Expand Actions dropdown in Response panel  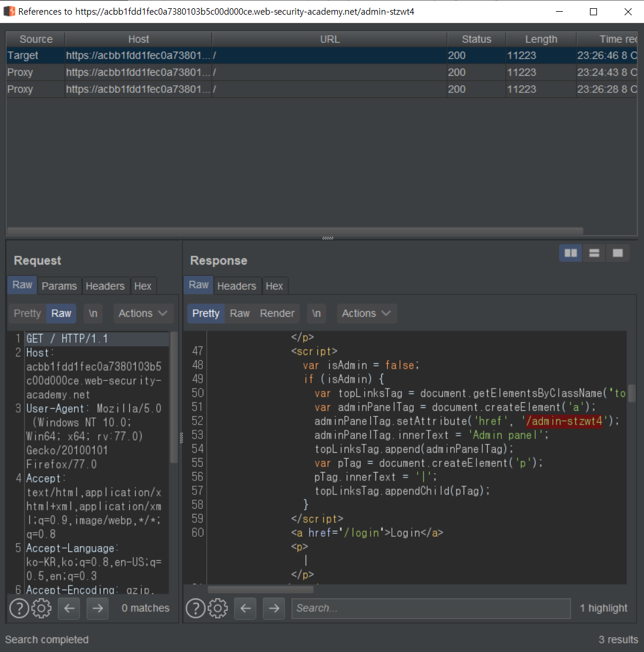pyautogui.click(x=365, y=313)
